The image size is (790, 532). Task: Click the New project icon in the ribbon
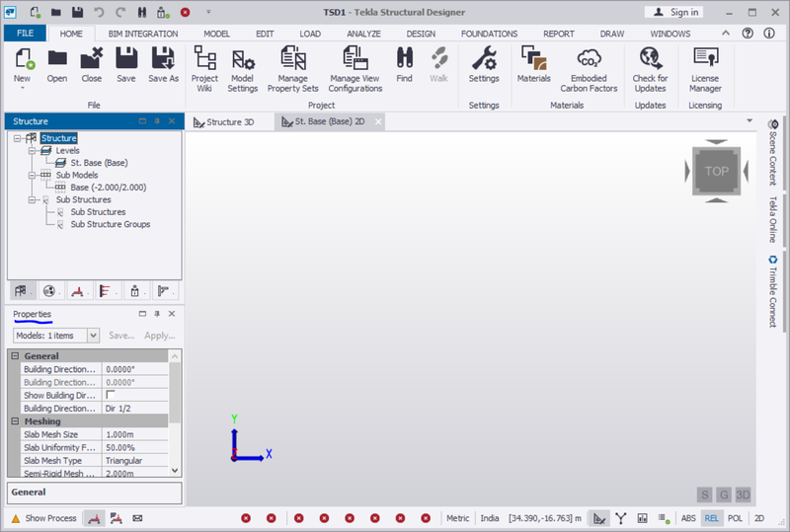click(x=22, y=59)
